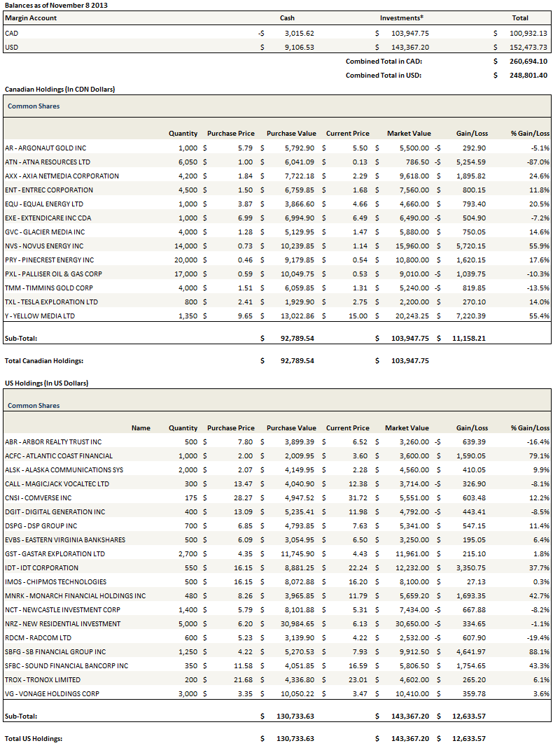560x748 pixels.
Task: Click the Combined Total in USD label
Action: [x=383, y=75]
